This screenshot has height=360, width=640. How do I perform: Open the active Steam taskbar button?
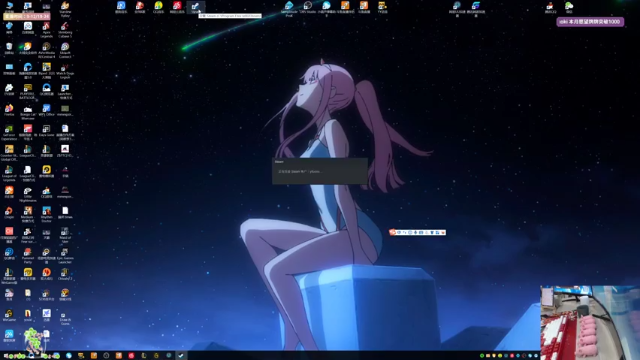point(181,356)
